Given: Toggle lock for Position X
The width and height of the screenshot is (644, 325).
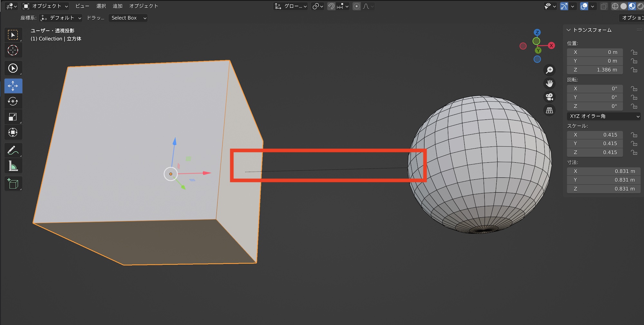Looking at the screenshot, I should coord(634,52).
